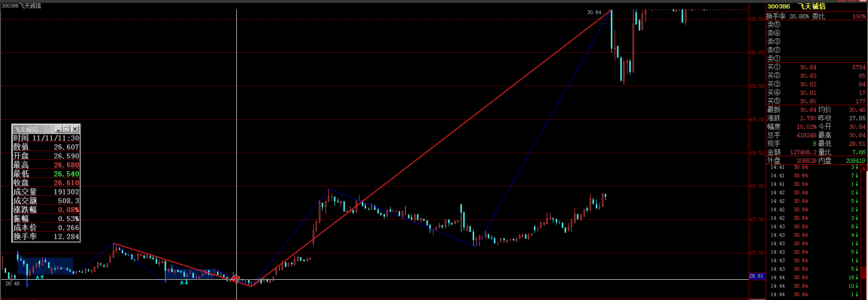Select the 卖⑤ ask row
The image size is (868, 300).
817,25
